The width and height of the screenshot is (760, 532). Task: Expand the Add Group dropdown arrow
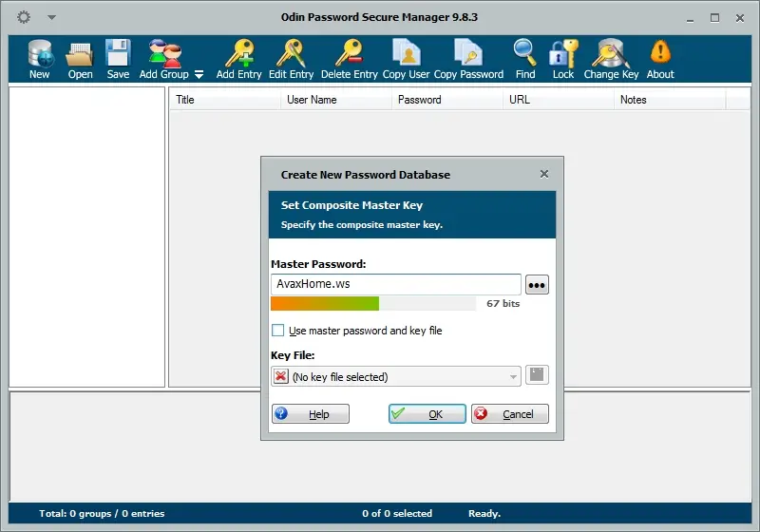[x=199, y=75]
